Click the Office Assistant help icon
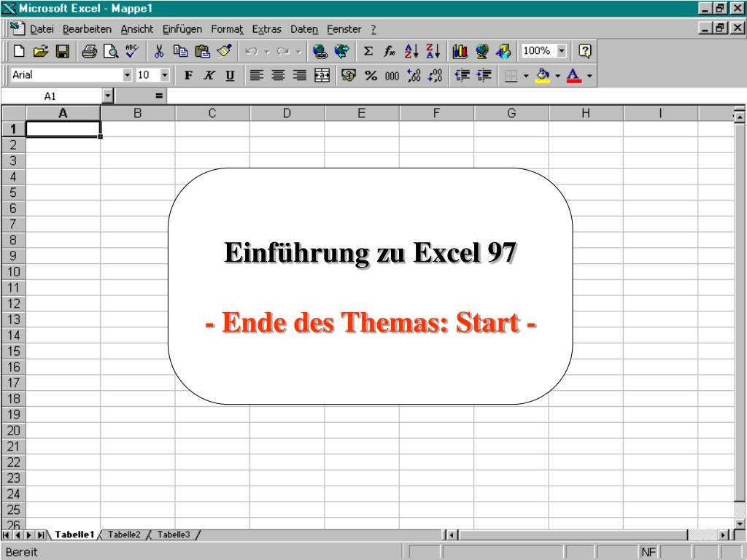Image resolution: width=747 pixels, height=560 pixels. coord(584,51)
